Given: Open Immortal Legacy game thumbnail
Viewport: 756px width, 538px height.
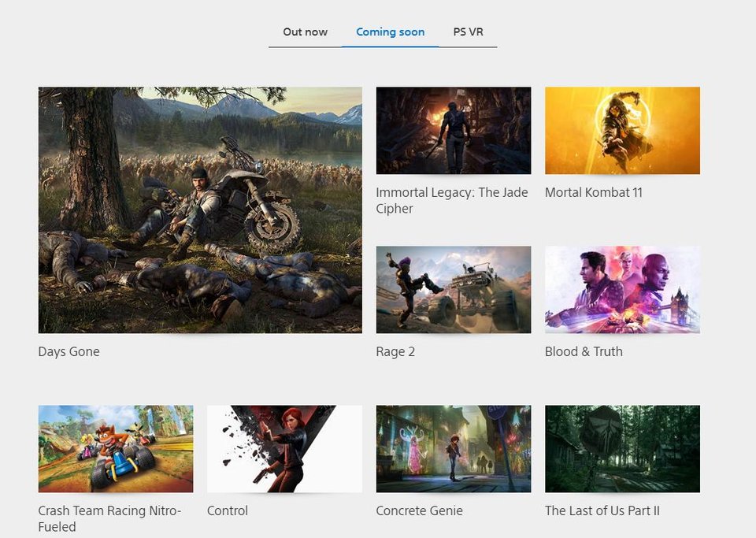Looking at the screenshot, I should [x=453, y=130].
